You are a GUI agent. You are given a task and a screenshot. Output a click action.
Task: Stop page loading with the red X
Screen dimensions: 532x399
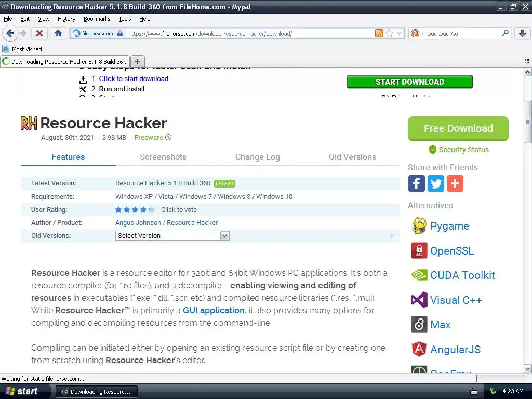point(39,33)
